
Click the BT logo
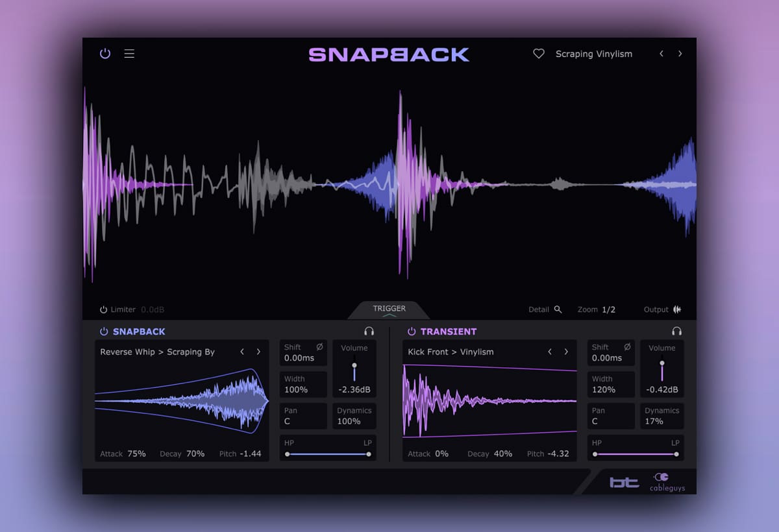click(x=624, y=483)
